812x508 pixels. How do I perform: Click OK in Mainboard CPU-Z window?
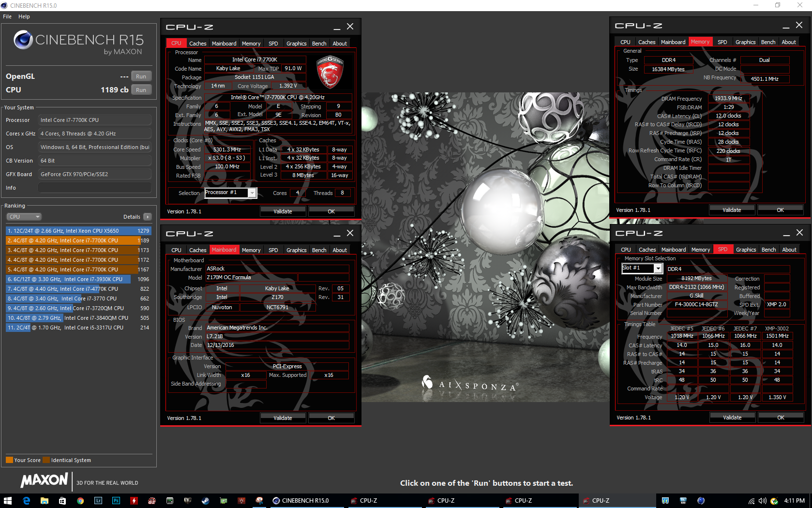pyautogui.click(x=331, y=418)
